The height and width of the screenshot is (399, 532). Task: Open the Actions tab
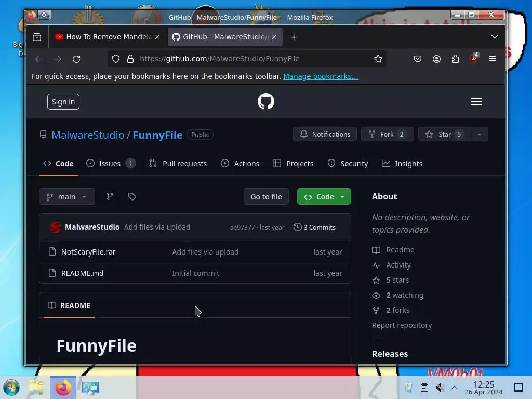240,164
